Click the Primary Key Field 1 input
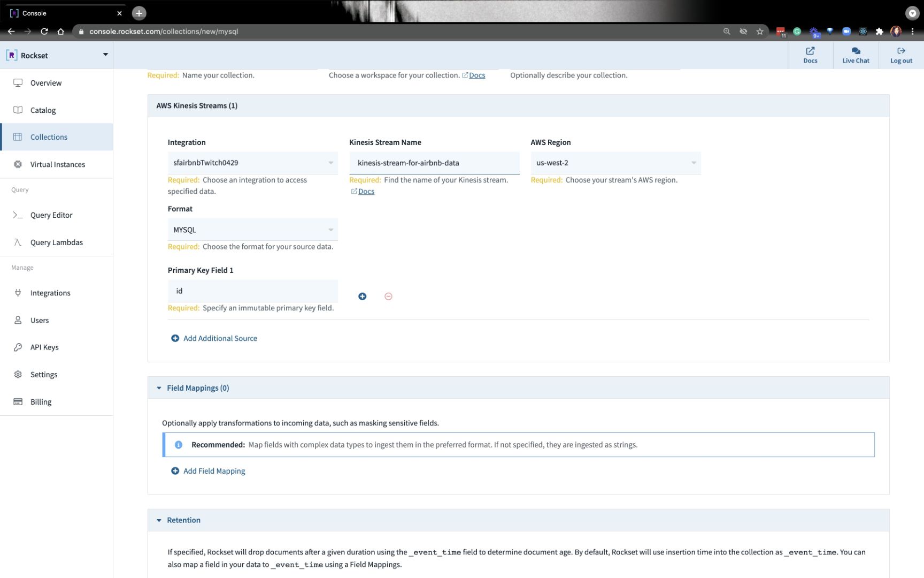 click(253, 291)
